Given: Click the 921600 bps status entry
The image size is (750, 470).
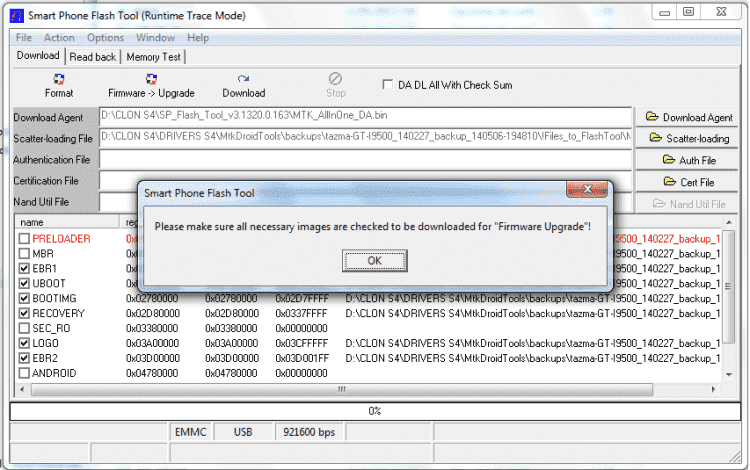Looking at the screenshot, I should [x=309, y=432].
